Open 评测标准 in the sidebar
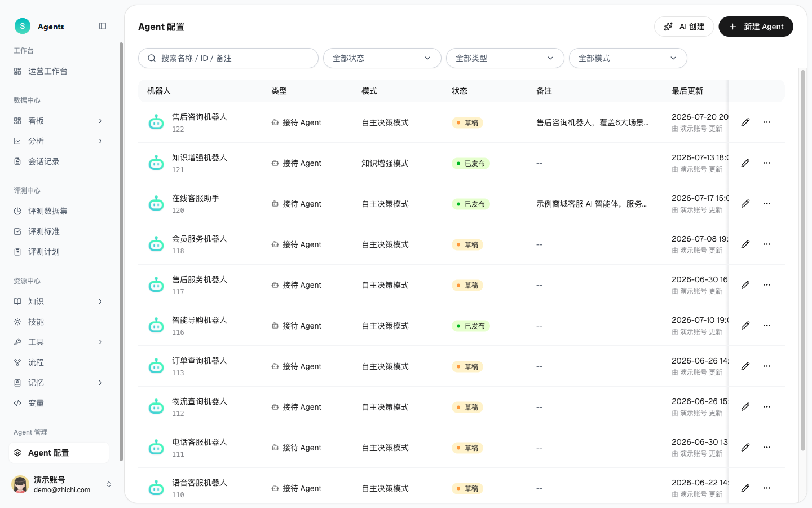The width and height of the screenshot is (812, 508). click(x=59, y=231)
